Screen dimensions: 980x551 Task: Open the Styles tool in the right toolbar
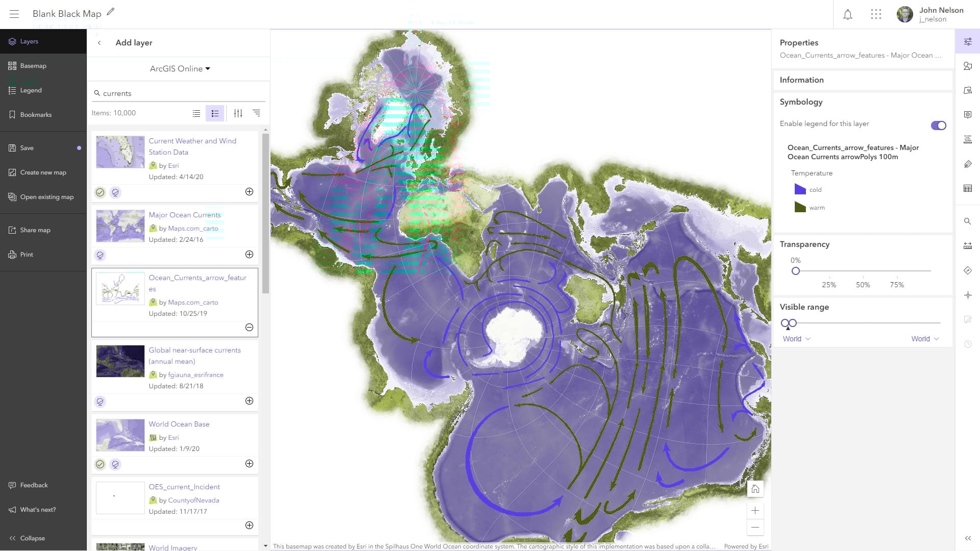tap(968, 66)
